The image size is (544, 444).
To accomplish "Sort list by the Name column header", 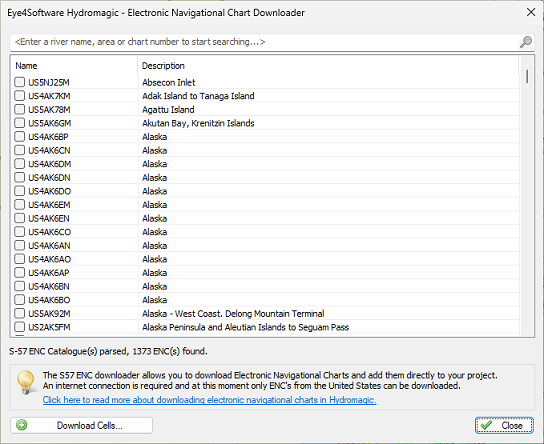I will (74, 66).
